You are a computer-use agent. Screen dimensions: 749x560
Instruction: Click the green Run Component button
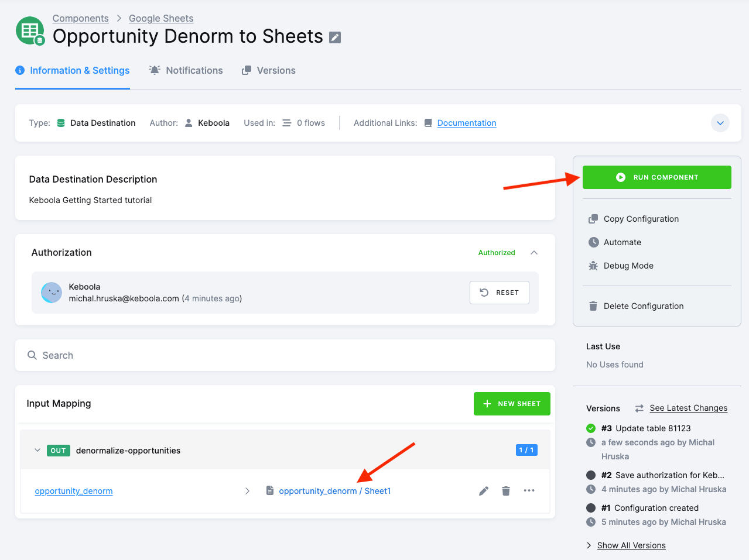[657, 177]
